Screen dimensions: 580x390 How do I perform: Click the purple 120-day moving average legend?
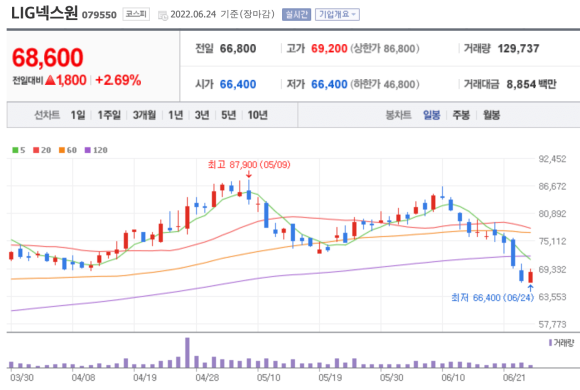pos(96,150)
